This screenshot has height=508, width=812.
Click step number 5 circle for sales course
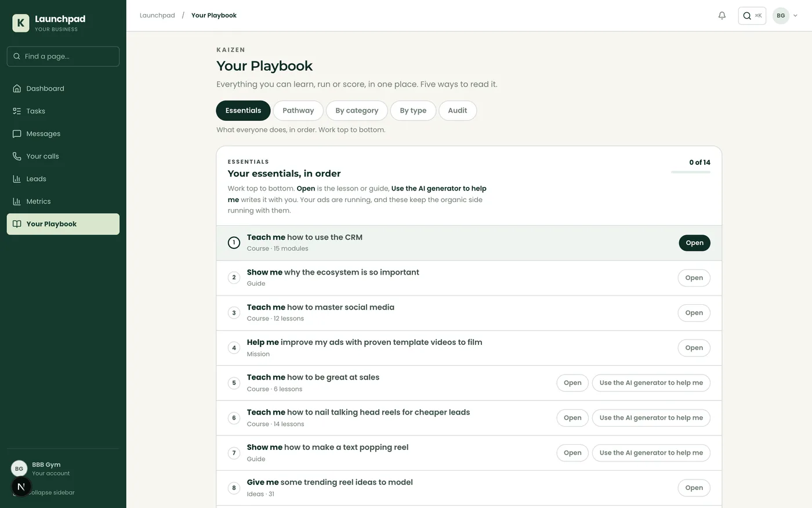[234, 383]
